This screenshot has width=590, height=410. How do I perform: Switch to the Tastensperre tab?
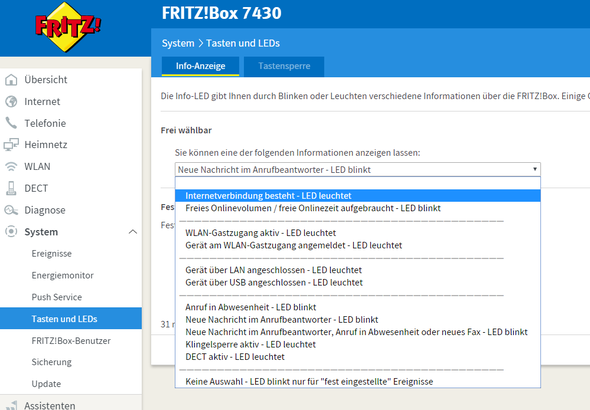[x=284, y=66]
